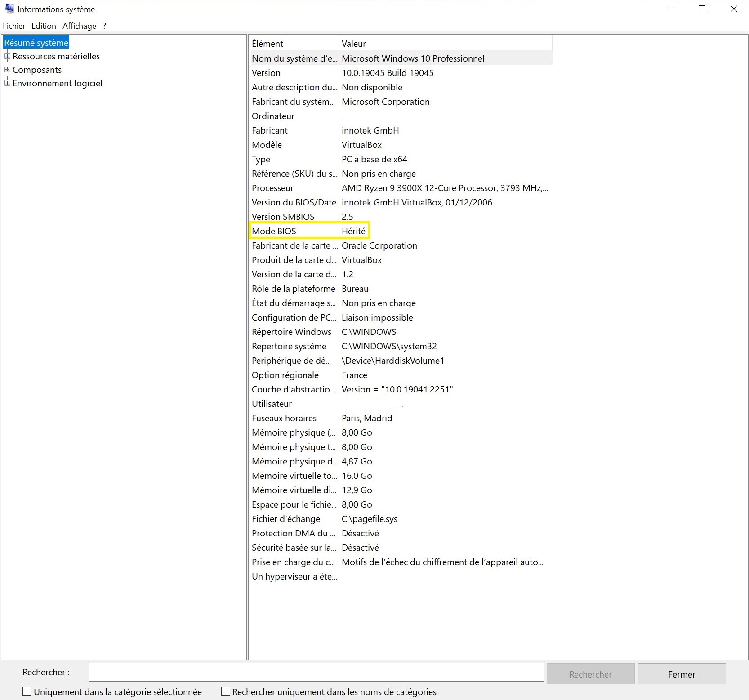The width and height of the screenshot is (749, 700).
Task: Expand the Composants tree node
Action: [x=7, y=70]
